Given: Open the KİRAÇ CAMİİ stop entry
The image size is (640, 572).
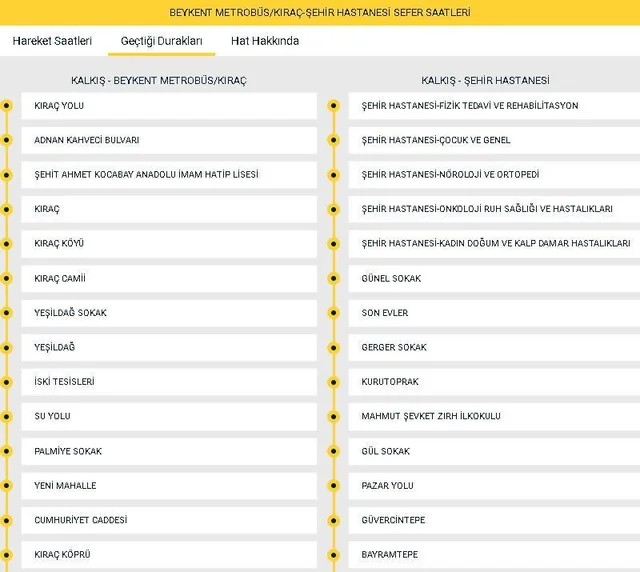Looking at the screenshot, I should coord(168,278).
